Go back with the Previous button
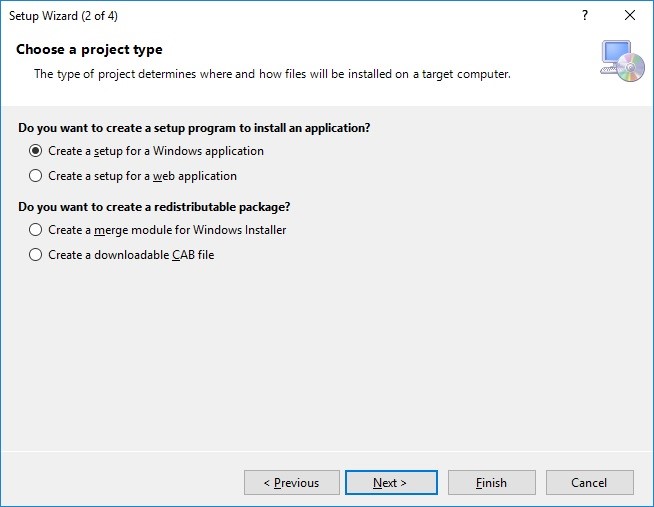Image resolution: width=654 pixels, height=507 pixels. (x=291, y=483)
